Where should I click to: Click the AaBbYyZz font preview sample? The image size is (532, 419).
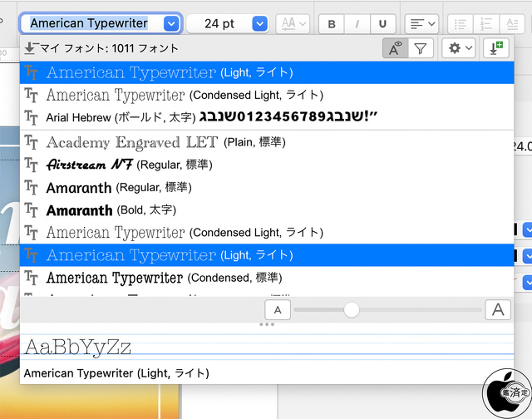point(77,347)
